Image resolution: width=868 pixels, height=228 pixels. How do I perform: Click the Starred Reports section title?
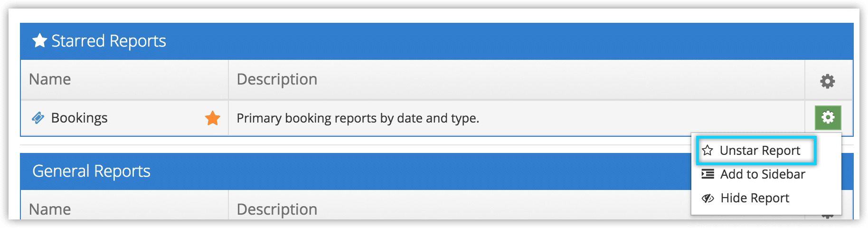coord(109,41)
